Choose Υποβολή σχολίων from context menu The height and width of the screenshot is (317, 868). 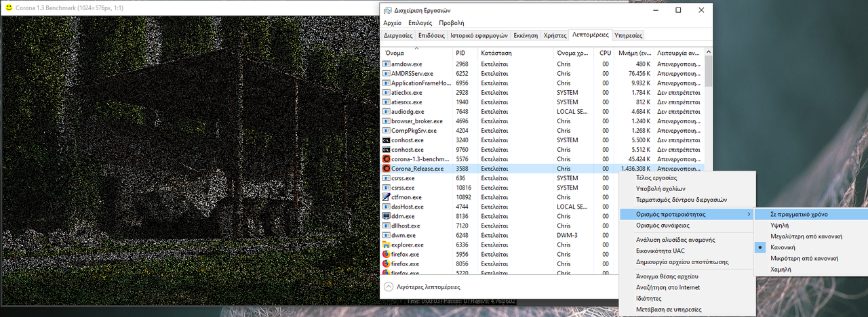pyautogui.click(x=687, y=188)
